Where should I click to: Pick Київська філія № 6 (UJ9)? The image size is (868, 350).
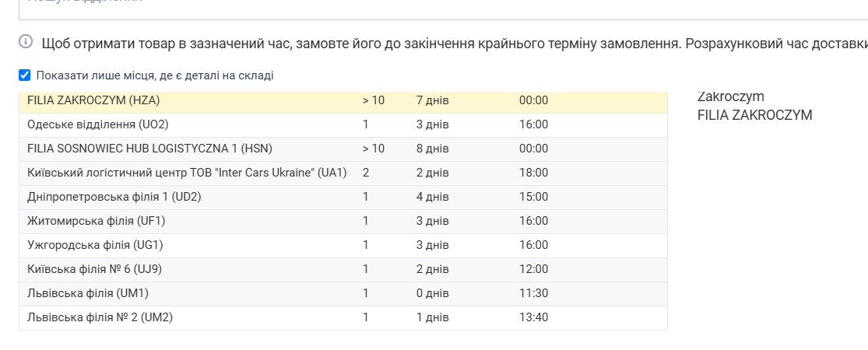tap(94, 269)
